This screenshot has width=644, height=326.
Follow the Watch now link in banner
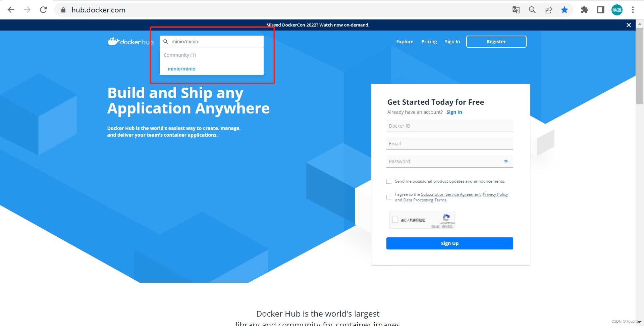[x=331, y=25]
